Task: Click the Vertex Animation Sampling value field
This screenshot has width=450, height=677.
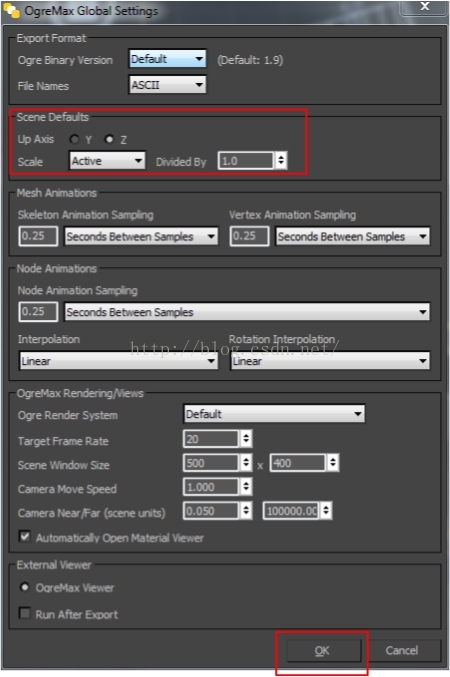Action: tap(249, 236)
